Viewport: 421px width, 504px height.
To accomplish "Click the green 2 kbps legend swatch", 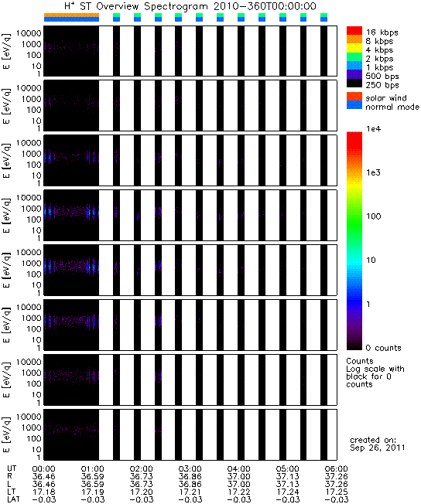I will [354, 57].
